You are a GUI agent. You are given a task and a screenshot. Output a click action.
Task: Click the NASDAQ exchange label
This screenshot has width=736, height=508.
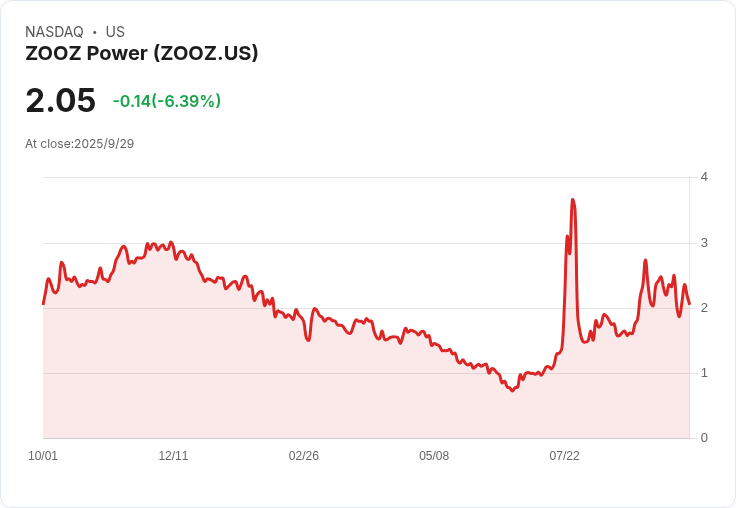54,32
